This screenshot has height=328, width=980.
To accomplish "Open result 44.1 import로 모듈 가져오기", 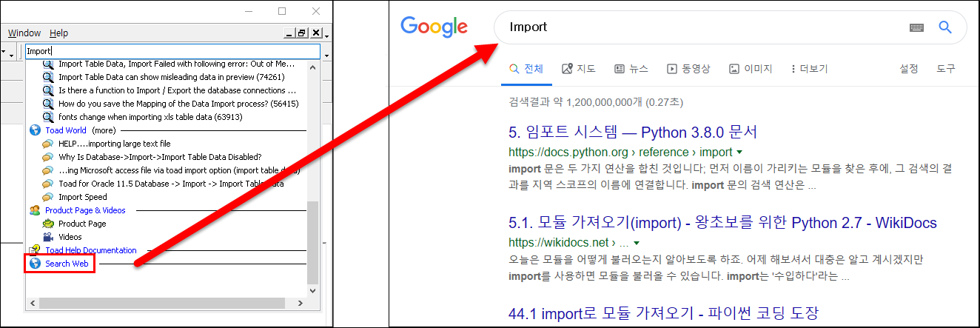I will pos(664,313).
